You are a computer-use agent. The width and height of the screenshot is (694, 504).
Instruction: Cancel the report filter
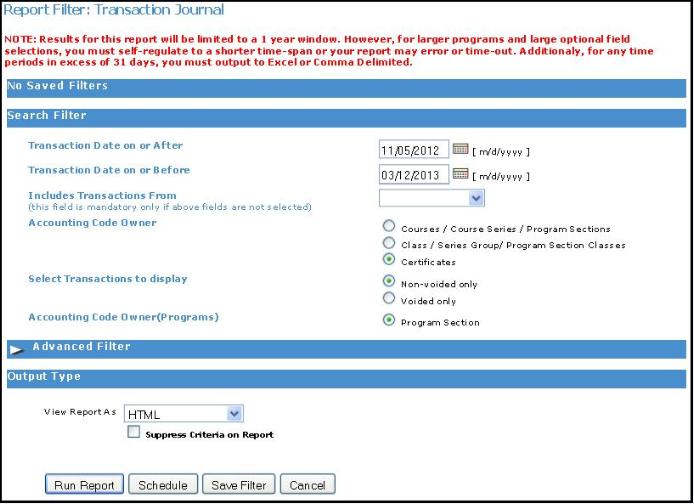coord(307,485)
